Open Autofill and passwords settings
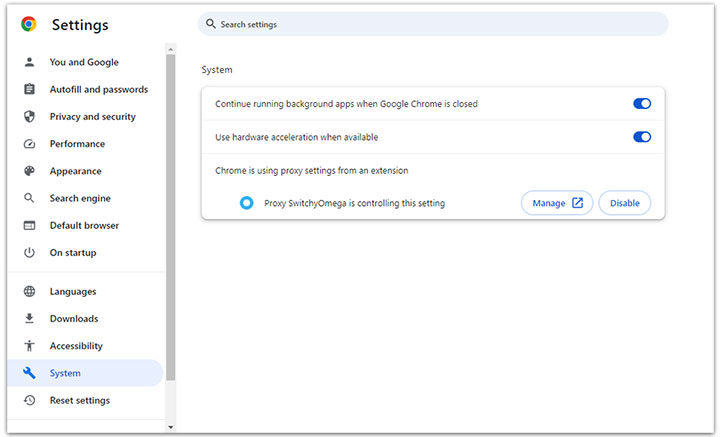The image size is (720, 437). click(x=98, y=89)
